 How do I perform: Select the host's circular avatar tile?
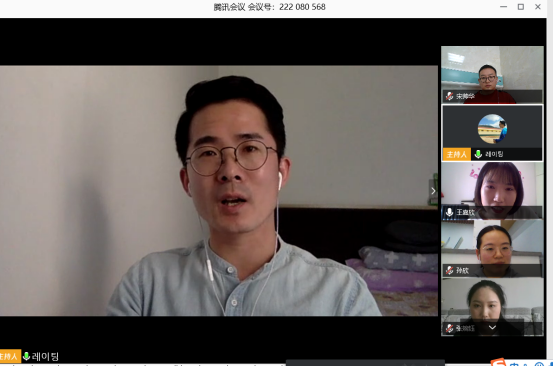[492, 133]
